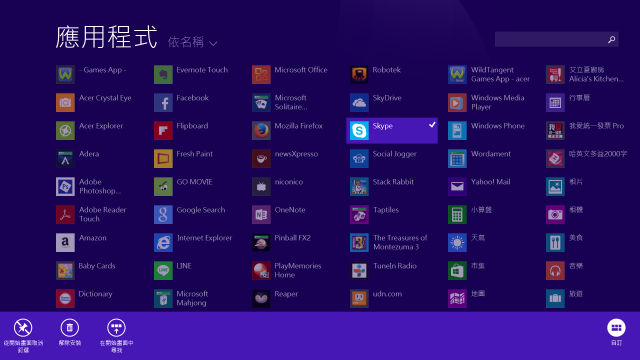Select the Alicia's Kitchen label
The image size is (640, 360).
click(x=596, y=75)
